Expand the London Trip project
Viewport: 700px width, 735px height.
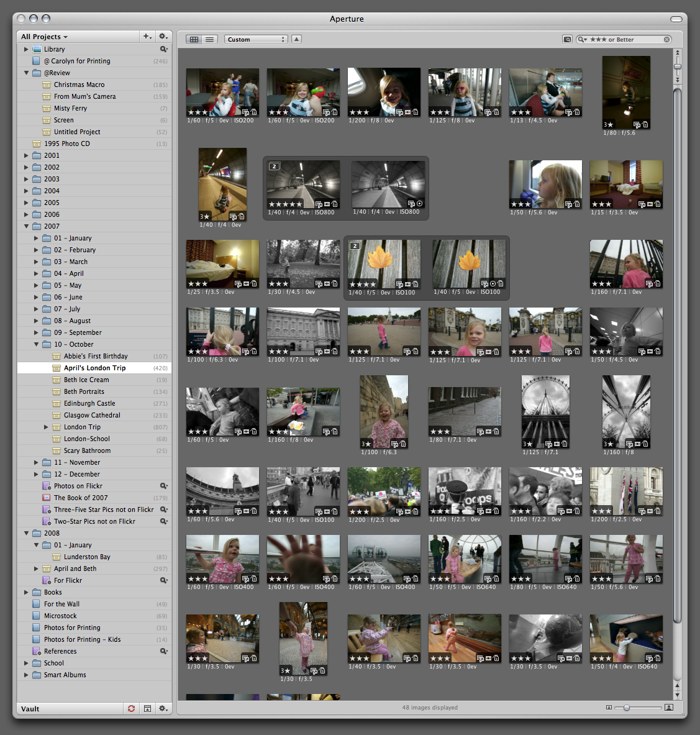pyautogui.click(x=46, y=427)
